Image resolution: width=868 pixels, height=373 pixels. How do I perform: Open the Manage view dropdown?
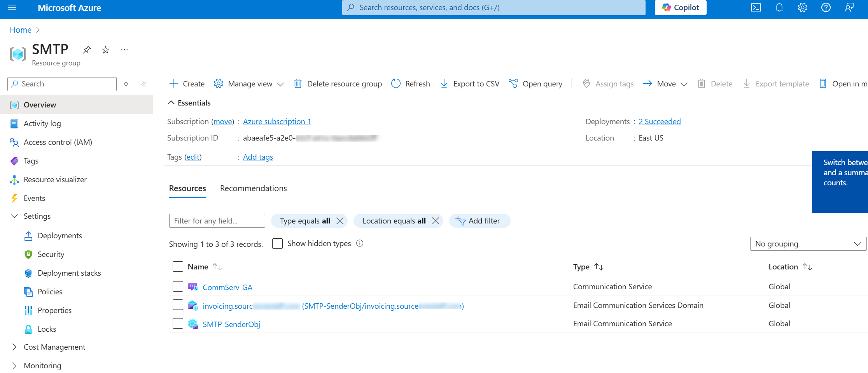click(249, 84)
